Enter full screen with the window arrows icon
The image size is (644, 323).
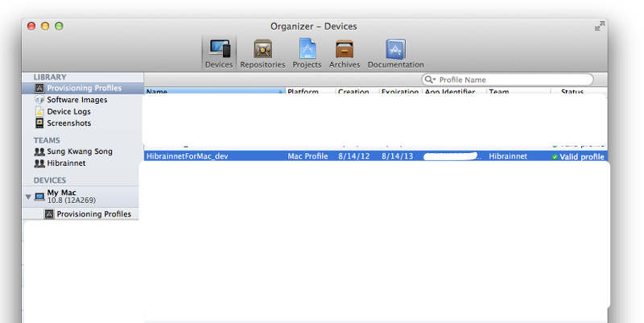(x=600, y=26)
